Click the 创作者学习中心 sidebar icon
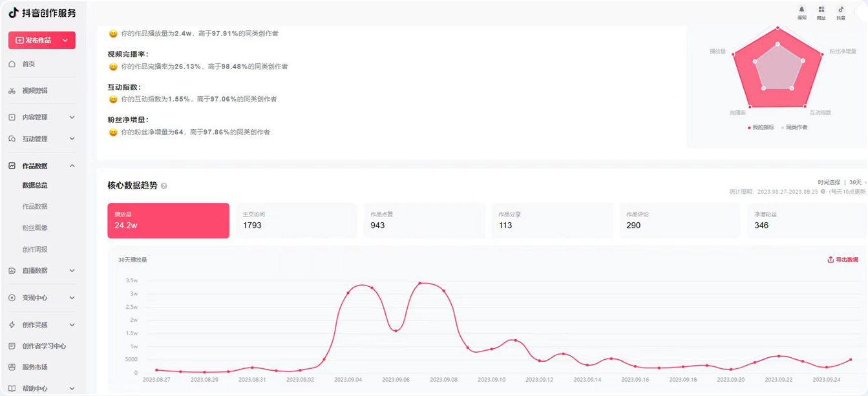868x396 pixels. pyautogui.click(x=12, y=346)
